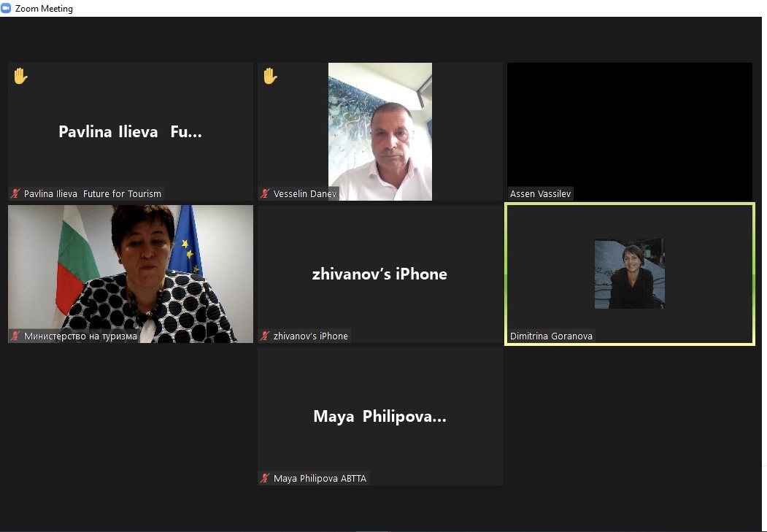This screenshot has height=532, width=767.
Task: Click the Zoom logo in title bar
Action: pyautogui.click(x=7, y=8)
